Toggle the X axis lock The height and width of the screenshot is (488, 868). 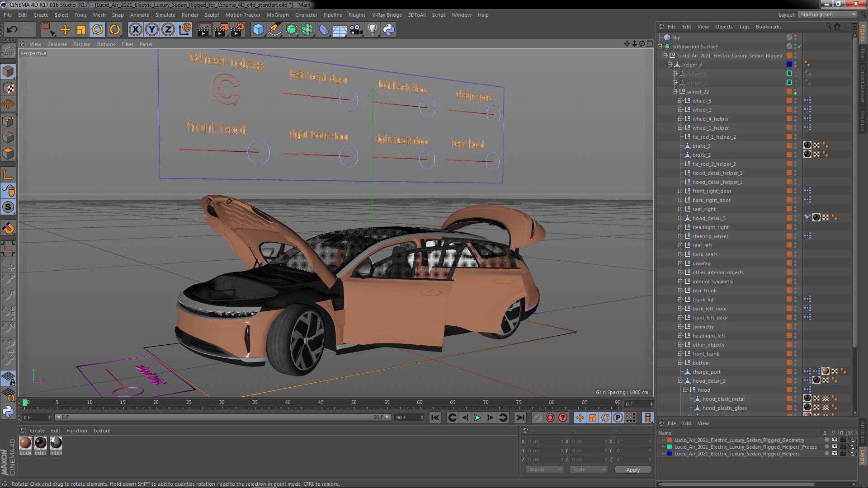coord(135,30)
